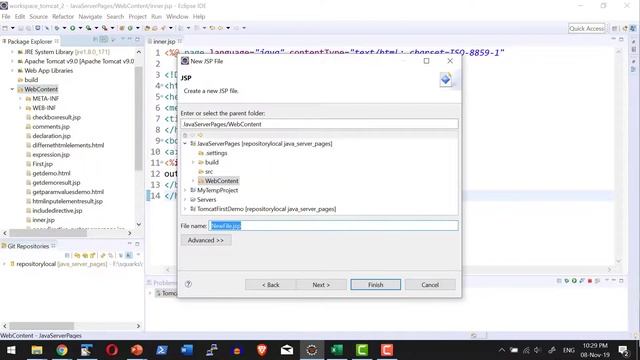Click the parent folder path field
This screenshot has width=640, height=360.
319,124
